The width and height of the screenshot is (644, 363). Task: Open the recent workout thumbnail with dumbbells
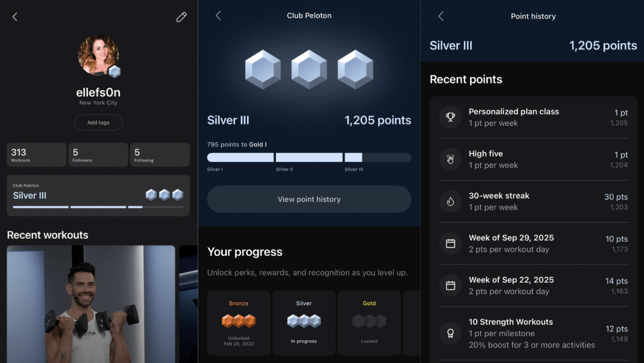tap(91, 304)
